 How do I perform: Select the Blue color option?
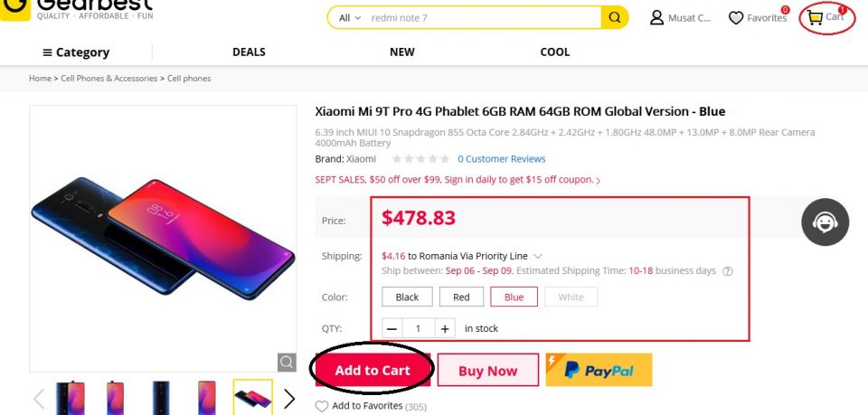click(x=514, y=297)
